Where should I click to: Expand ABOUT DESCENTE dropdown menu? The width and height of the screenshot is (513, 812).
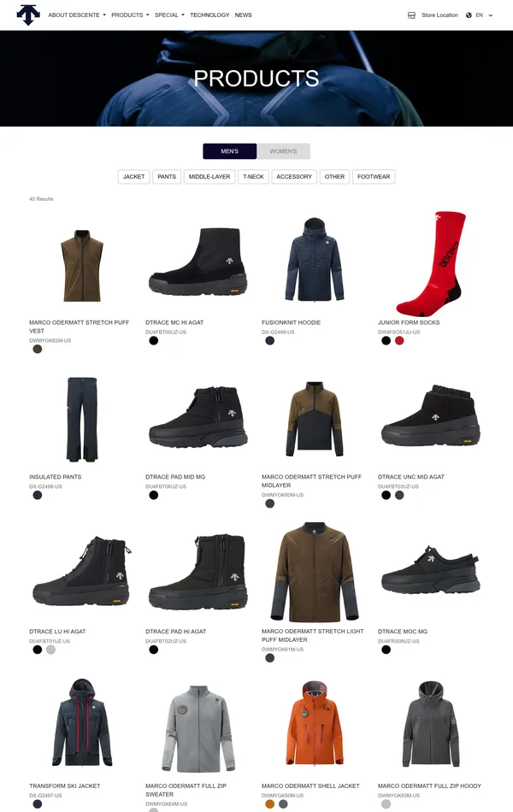pos(77,15)
